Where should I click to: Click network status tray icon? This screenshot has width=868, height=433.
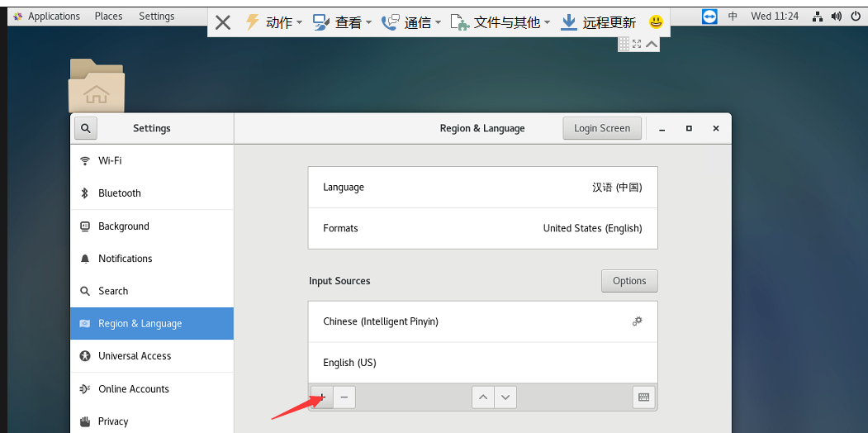(818, 17)
